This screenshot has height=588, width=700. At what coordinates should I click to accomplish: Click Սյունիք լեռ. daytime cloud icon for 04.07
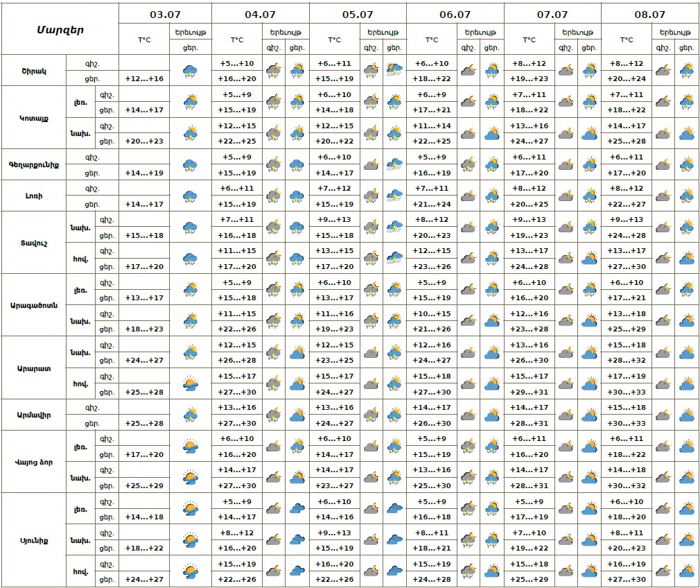tap(297, 509)
